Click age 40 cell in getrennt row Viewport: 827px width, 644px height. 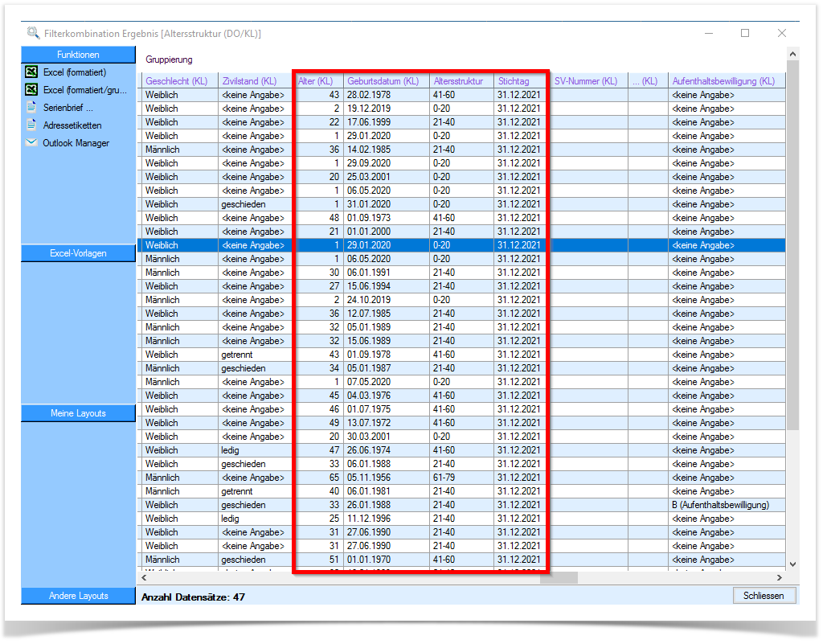point(320,491)
